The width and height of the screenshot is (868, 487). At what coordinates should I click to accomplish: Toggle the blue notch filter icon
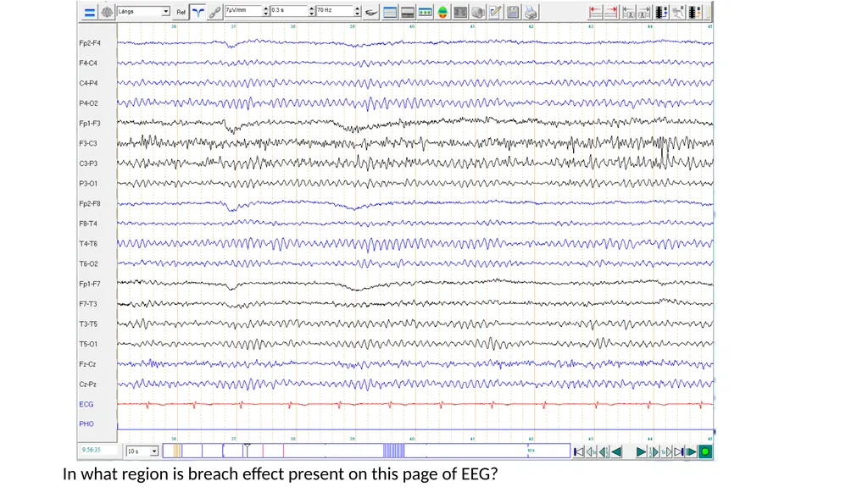[x=198, y=12]
